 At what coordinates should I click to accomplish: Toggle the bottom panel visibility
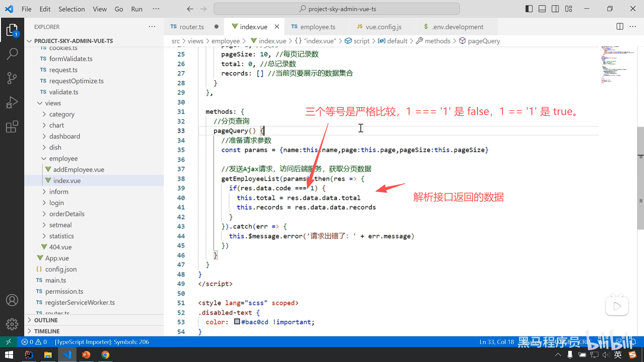(x=542, y=9)
